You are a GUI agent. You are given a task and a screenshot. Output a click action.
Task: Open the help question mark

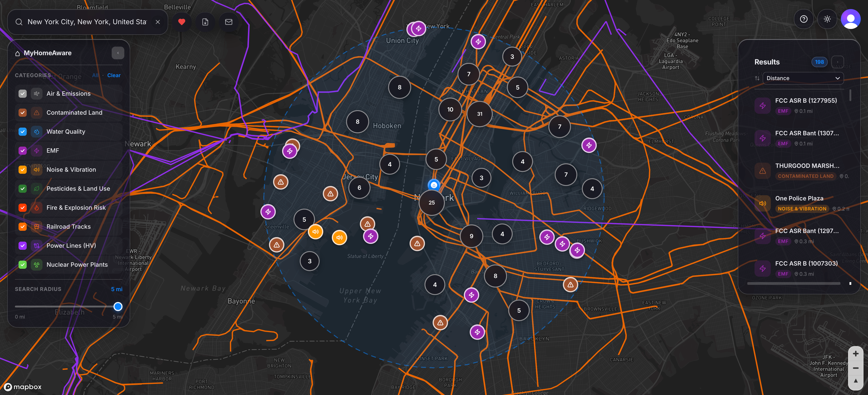pyautogui.click(x=804, y=19)
